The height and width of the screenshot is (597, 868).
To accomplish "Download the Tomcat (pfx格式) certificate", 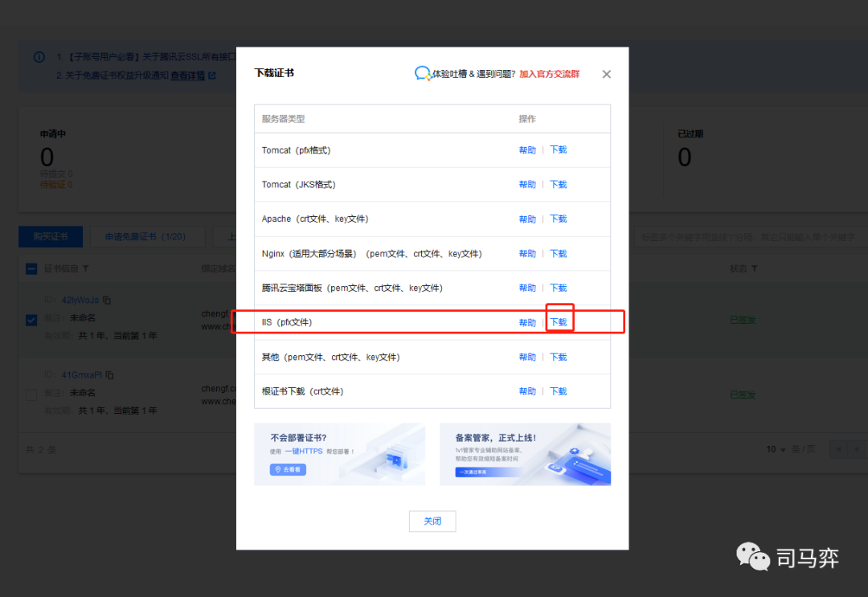I will pos(558,150).
